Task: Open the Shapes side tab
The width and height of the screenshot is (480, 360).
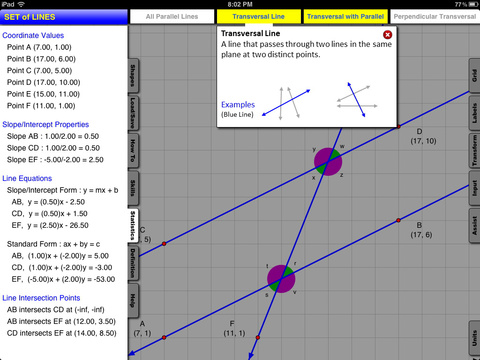Action: (133, 76)
